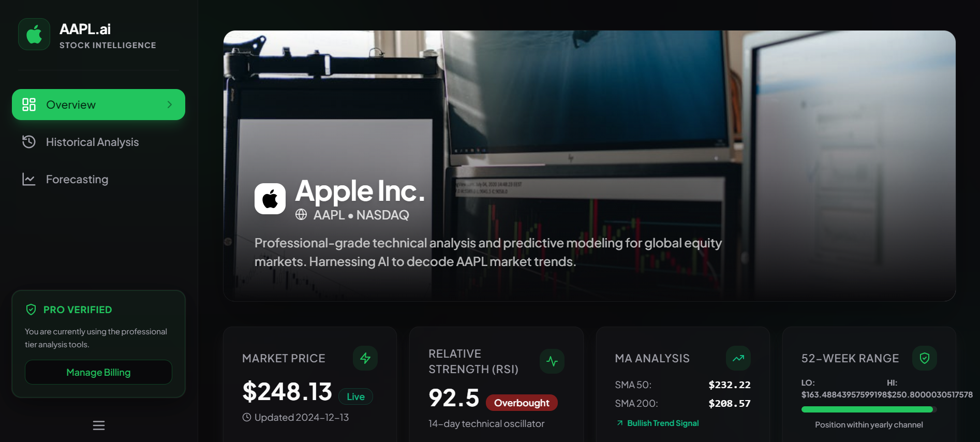Click the AAPL • NASDAQ ticker text
Screen dimensions: 980x442
(x=361, y=215)
